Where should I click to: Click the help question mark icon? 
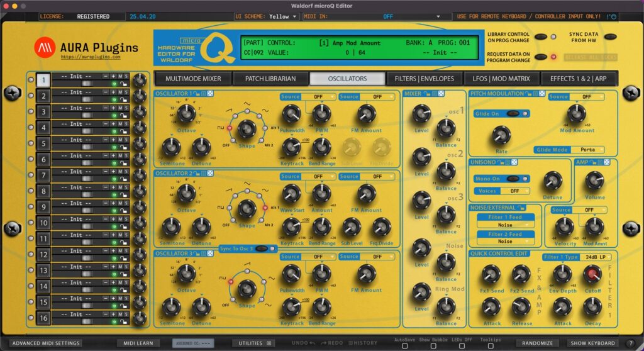point(631,343)
